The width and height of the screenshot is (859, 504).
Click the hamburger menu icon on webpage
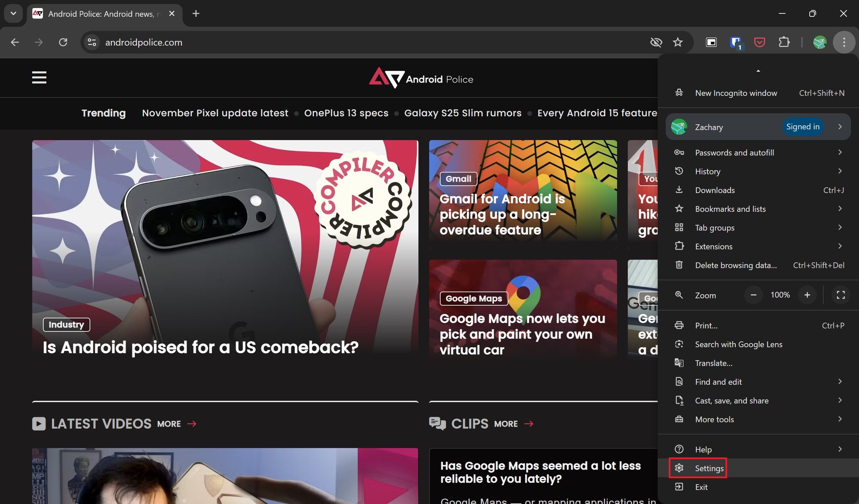(x=39, y=77)
